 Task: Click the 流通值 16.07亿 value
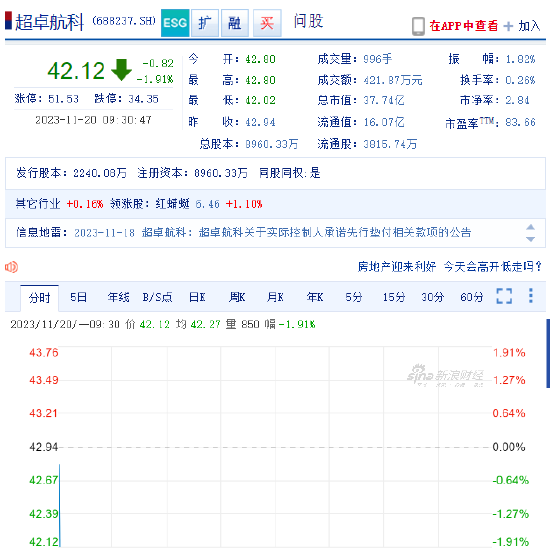(x=384, y=122)
